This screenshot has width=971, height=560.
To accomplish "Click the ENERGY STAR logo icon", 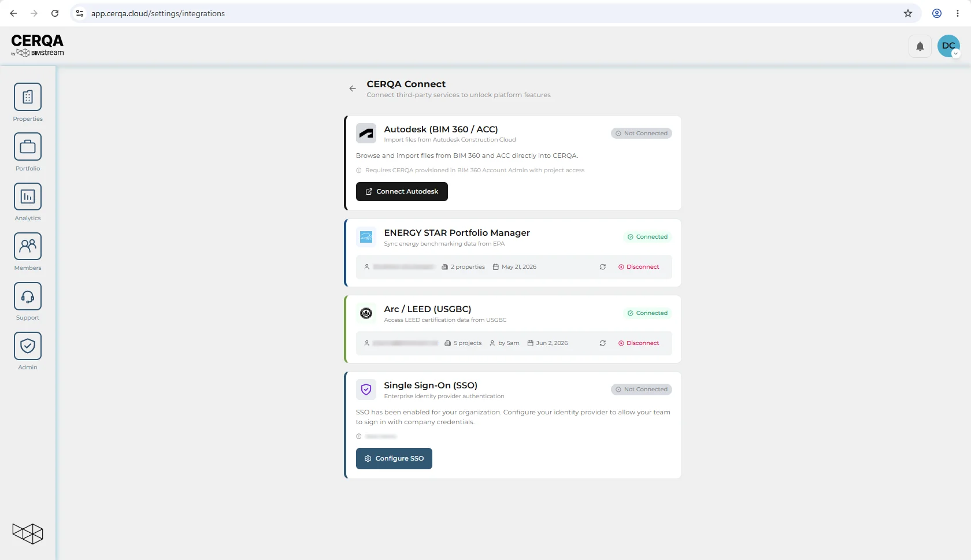I will point(366,237).
